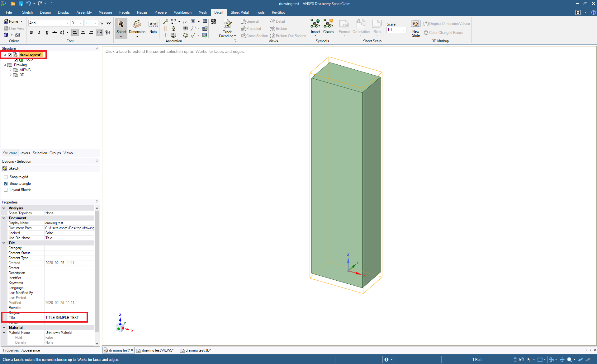Image resolution: width=597 pixels, height=364 pixels.
Task: Select the Note annotation tool
Action: point(153,24)
